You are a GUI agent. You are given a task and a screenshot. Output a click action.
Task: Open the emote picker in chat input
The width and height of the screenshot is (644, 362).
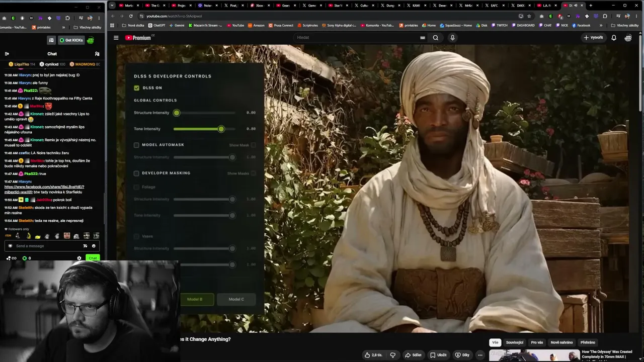pyautogui.click(x=93, y=246)
